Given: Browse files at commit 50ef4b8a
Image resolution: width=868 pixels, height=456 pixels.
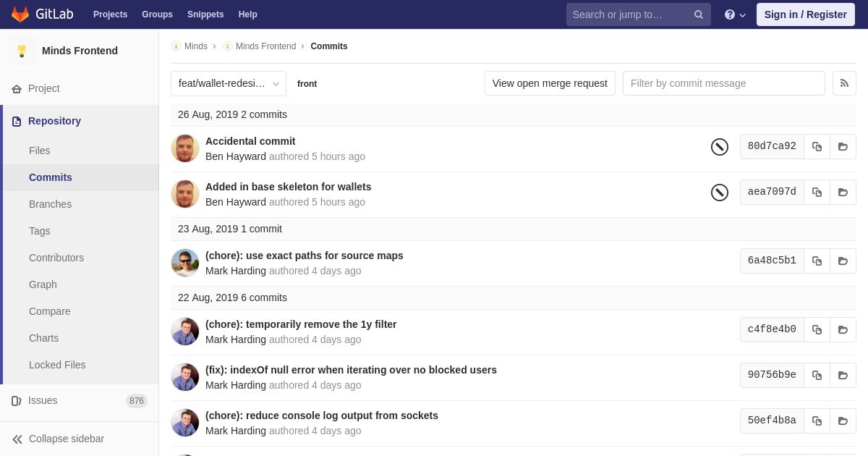Looking at the screenshot, I should pos(843,421).
